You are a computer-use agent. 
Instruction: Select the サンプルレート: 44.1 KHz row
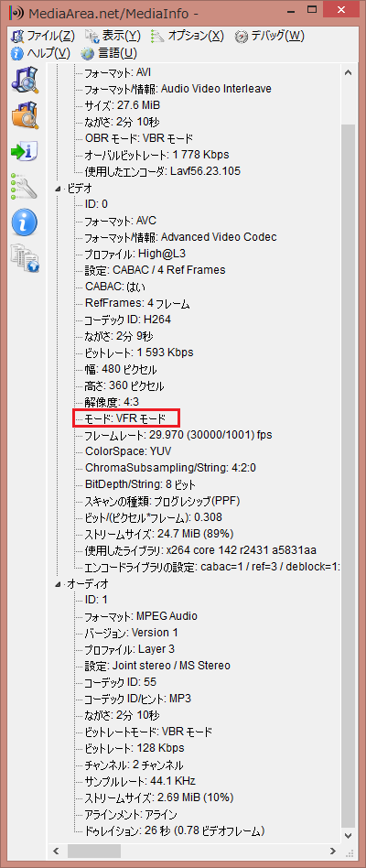[139, 780]
